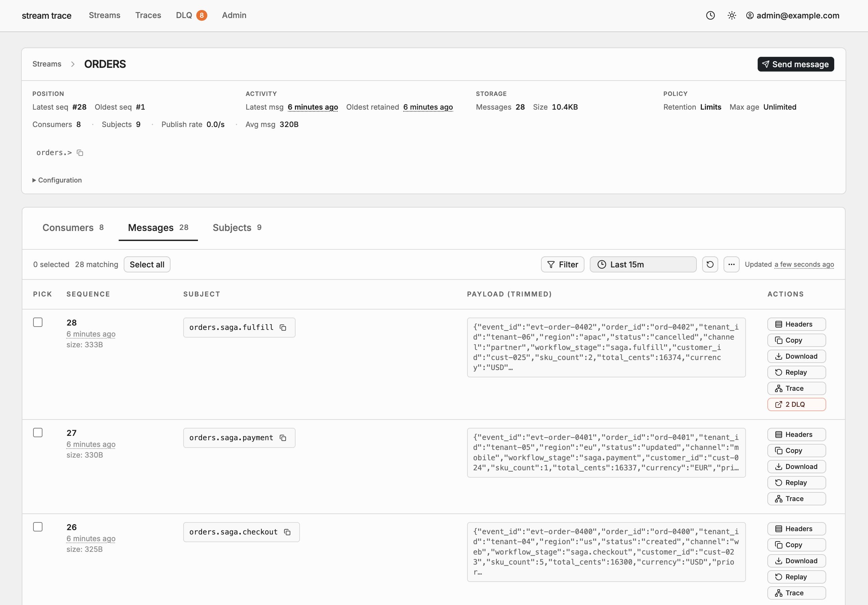Screen dimensions: 868x605
Task: Toggle light/dark theme sun icon
Action: click(x=732, y=15)
